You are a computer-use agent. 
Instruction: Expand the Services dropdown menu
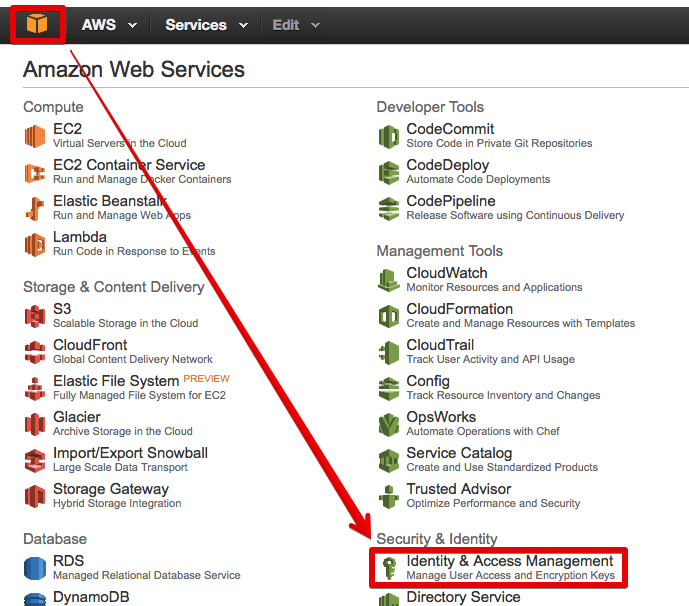[207, 25]
